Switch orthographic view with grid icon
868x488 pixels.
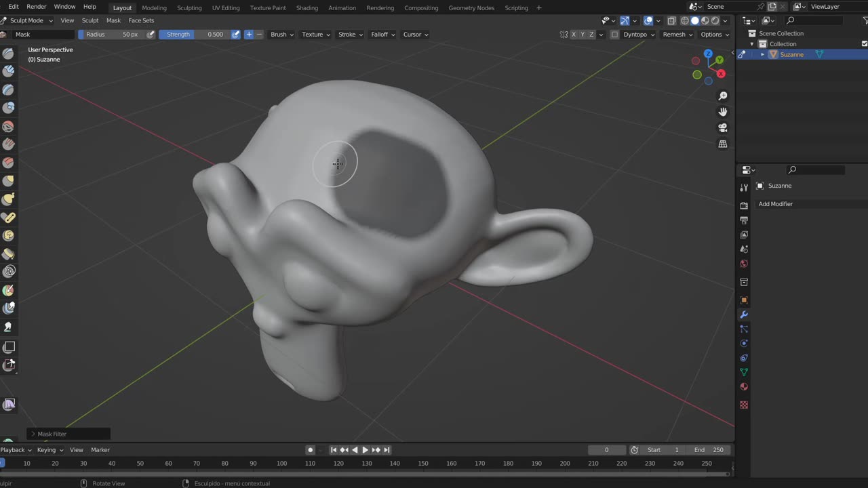tap(723, 144)
